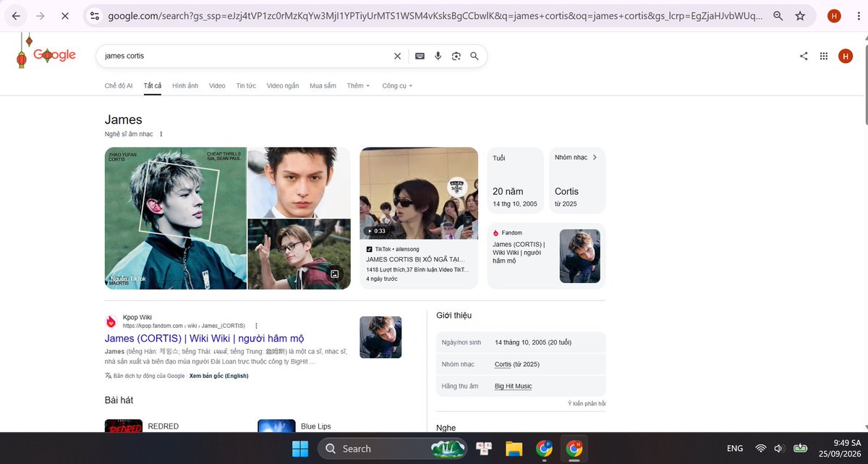Bookmark this page with the star icon
This screenshot has width=868, height=464.
(800, 15)
